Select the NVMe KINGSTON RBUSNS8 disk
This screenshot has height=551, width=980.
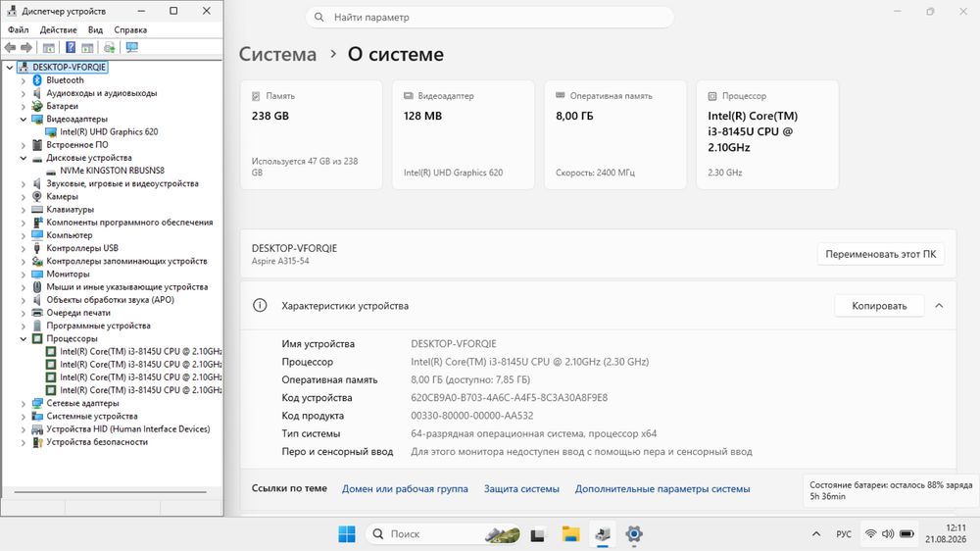click(x=112, y=171)
